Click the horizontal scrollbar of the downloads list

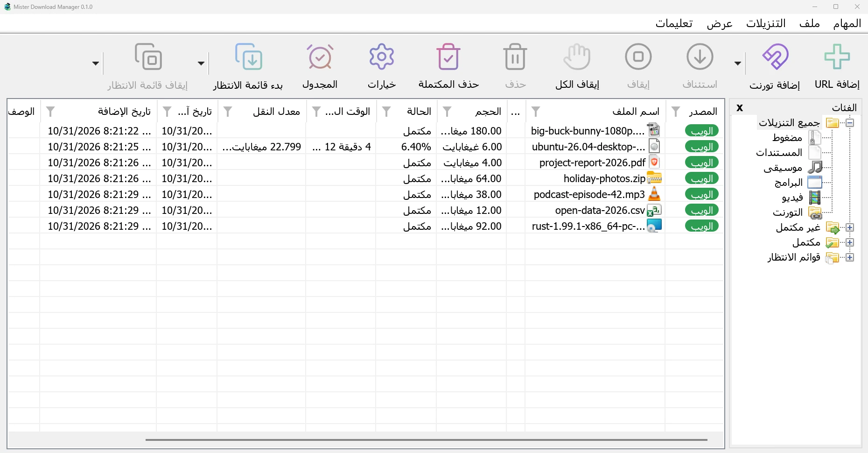[427, 439]
